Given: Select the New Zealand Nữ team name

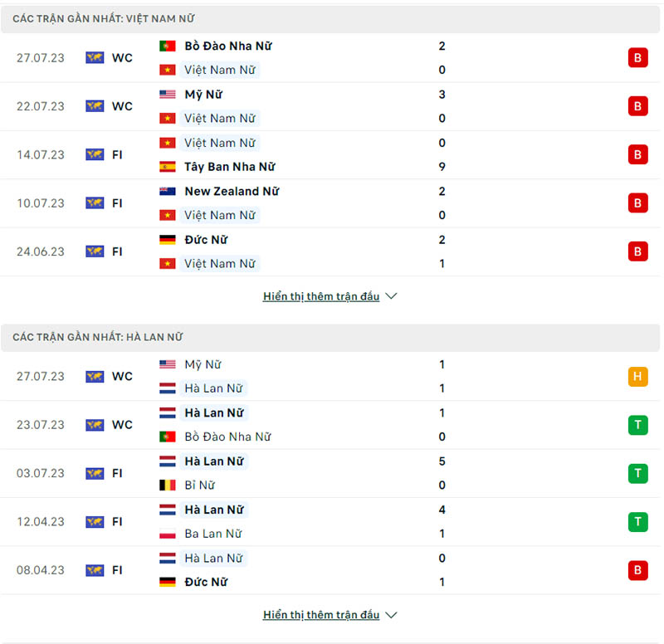Looking at the screenshot, I should 232,192.
